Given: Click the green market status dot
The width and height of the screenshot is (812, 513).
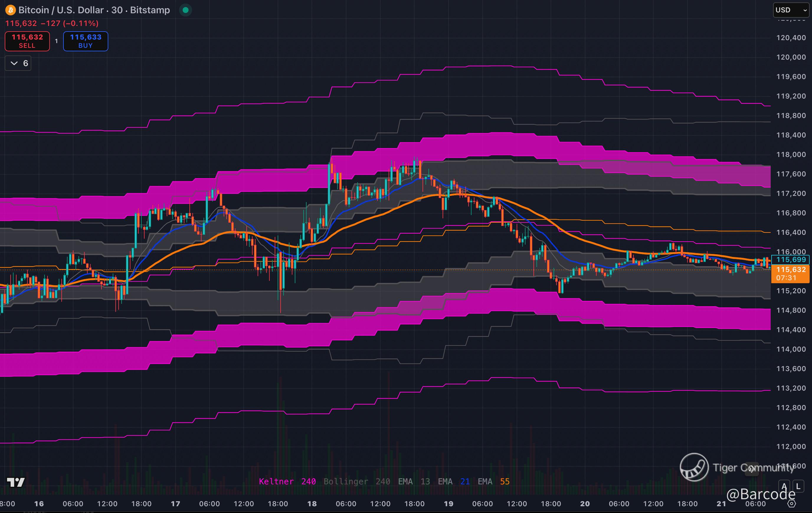Looking at the screenshot, I should (x=185, y=10).
